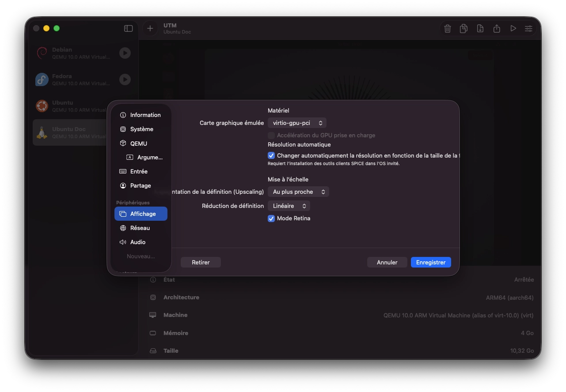Image resolution: width=566 pixels, height=392 pixels.
Task: Click the person icon for Partage
Action: pyautogui.click(x=123, y=186)
